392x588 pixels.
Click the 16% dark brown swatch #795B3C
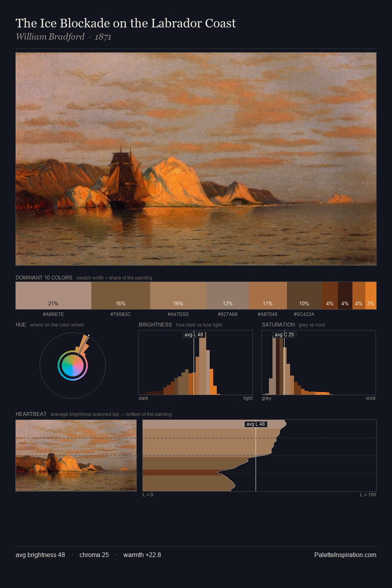point(121,296)
